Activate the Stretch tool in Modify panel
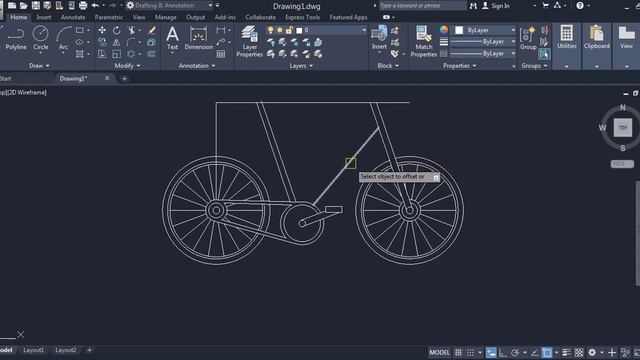The height and width of the screenshot is (360, 640). [x=102, y=54]
